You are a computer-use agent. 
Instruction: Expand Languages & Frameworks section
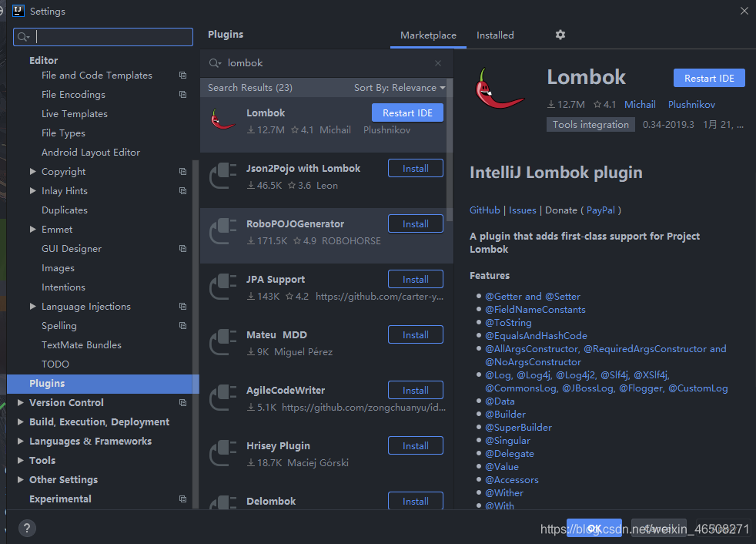click(21, 442)
